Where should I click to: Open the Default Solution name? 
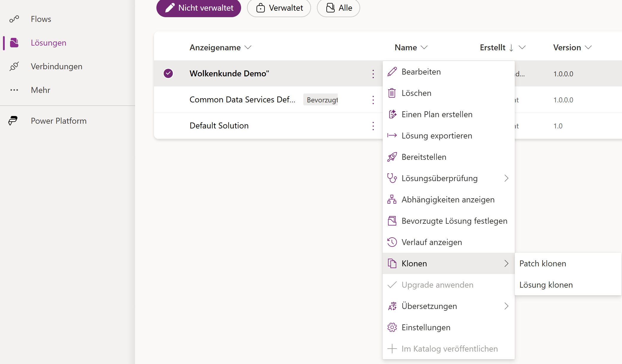tap(219, 125)
